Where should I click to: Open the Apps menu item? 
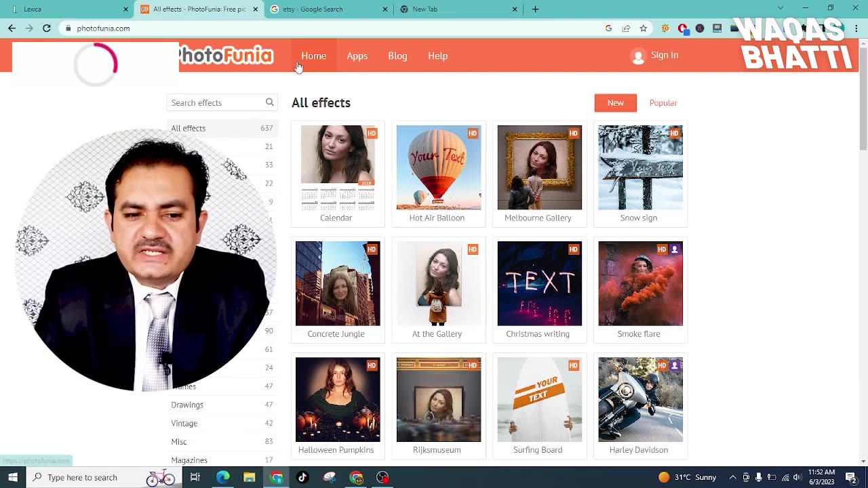[357, 56]
